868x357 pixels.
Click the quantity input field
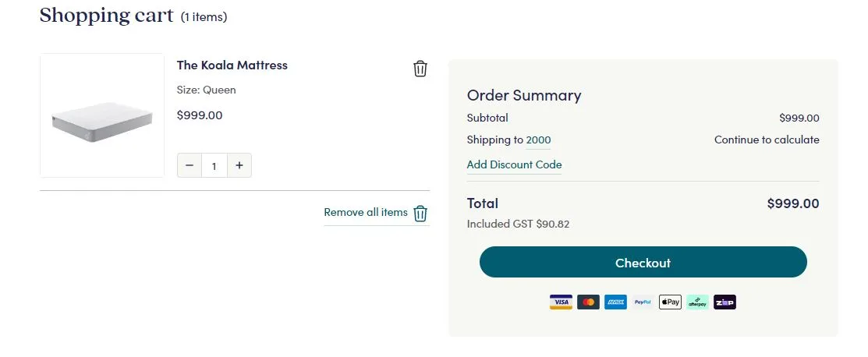pyautogui.click(x=214, y=165)
